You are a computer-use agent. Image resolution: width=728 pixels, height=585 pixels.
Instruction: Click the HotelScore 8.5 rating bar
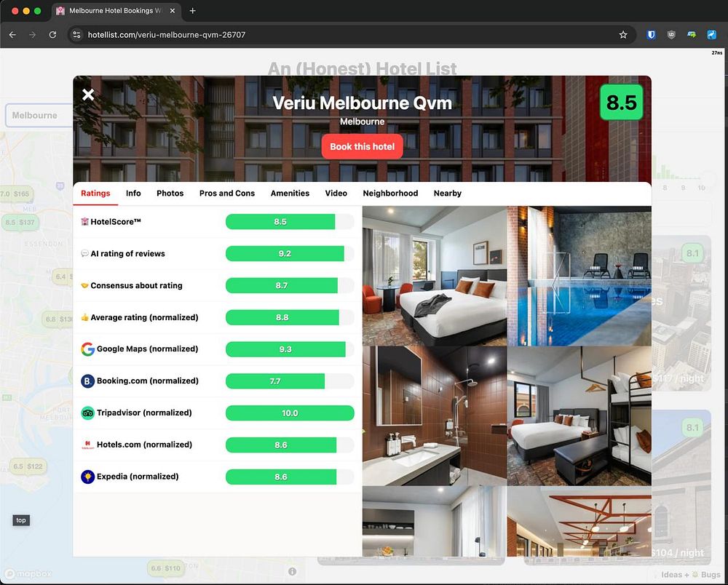[x=290, y=222]
